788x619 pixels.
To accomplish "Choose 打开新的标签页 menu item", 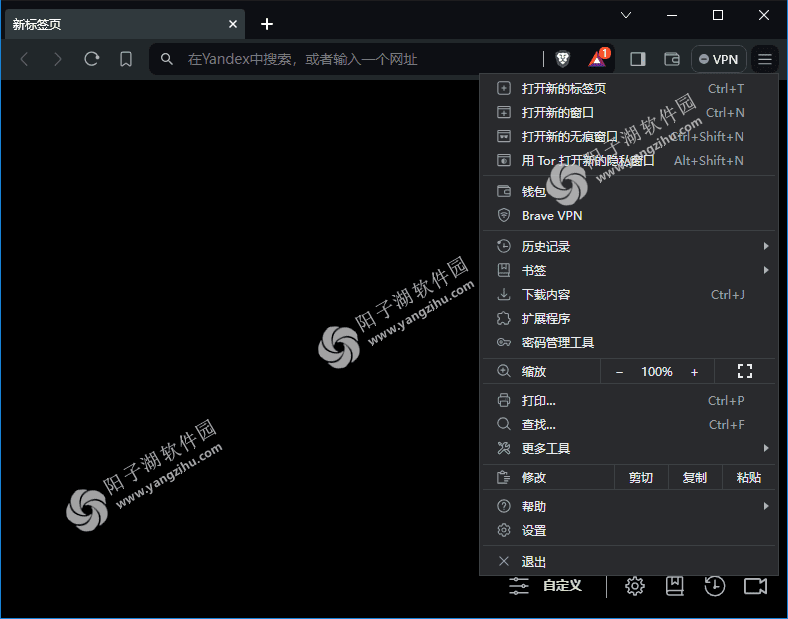I will (628, 88).
